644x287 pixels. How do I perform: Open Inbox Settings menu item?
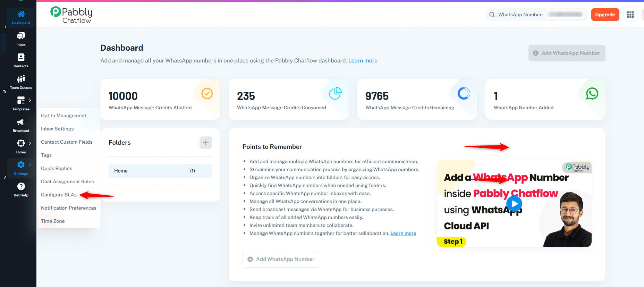(x=57, y=129)
